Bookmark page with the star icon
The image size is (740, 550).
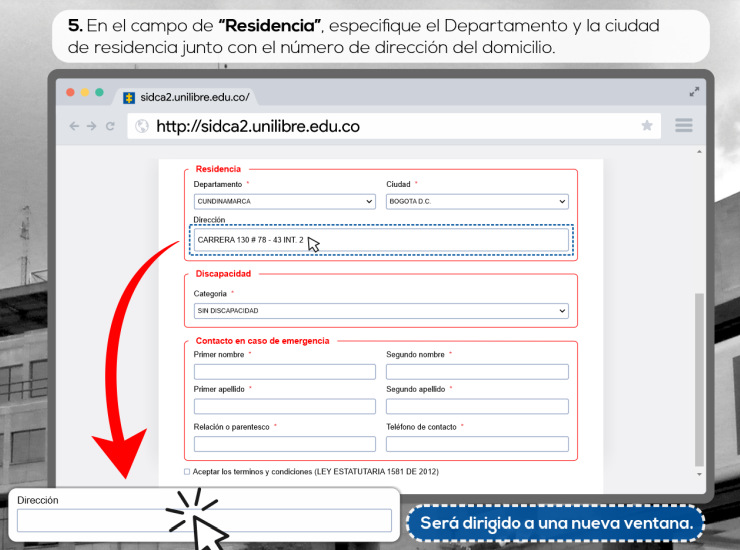647,125
